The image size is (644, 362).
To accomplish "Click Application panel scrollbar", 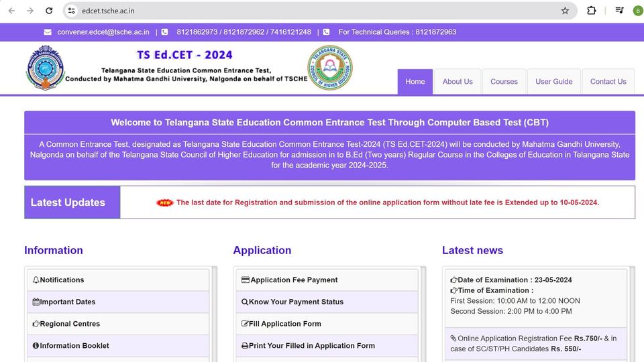I will pyautogui.click(x=423, y=314).
